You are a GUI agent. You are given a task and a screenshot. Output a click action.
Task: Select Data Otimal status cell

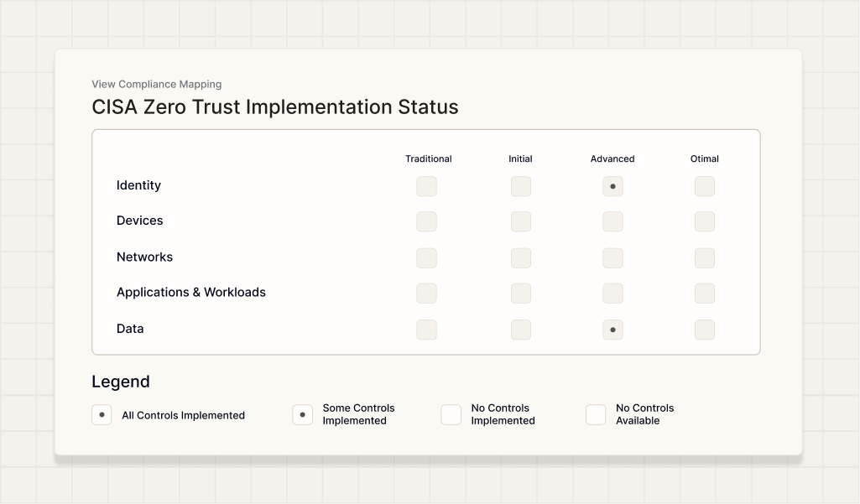pos(705,330)
